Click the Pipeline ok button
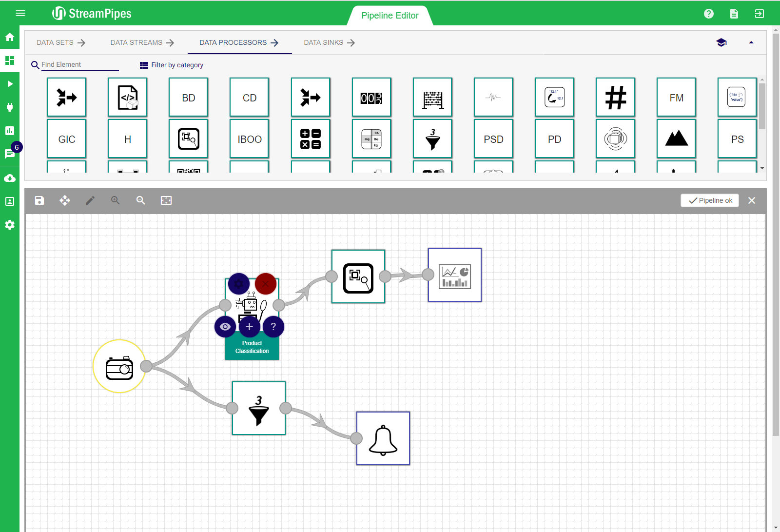780x532 pixels. pos(710,200)
